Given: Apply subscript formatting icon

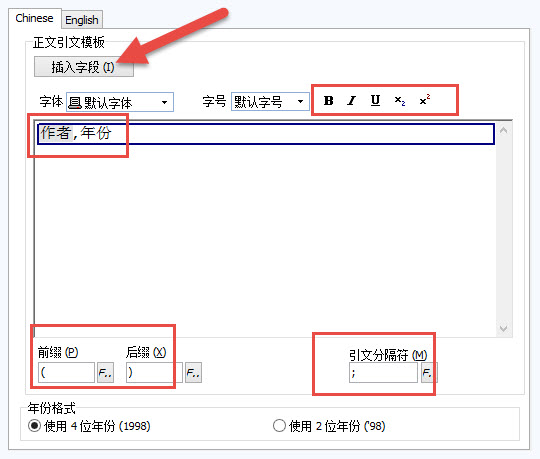Looking at the screenshot, I should pos(399,101).
